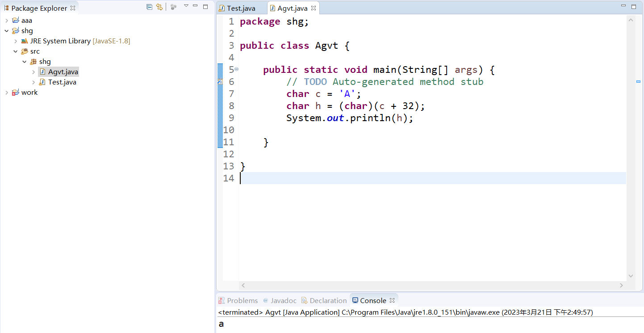Viewport: 644px width, 333px height.
Task: Collapse the shg project node
Action: click(7, 31)
